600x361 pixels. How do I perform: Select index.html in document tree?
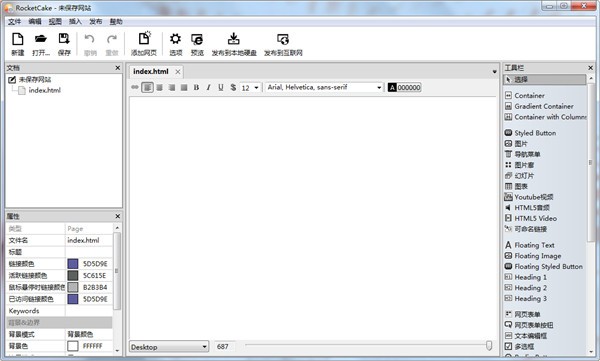click(44, 90)
